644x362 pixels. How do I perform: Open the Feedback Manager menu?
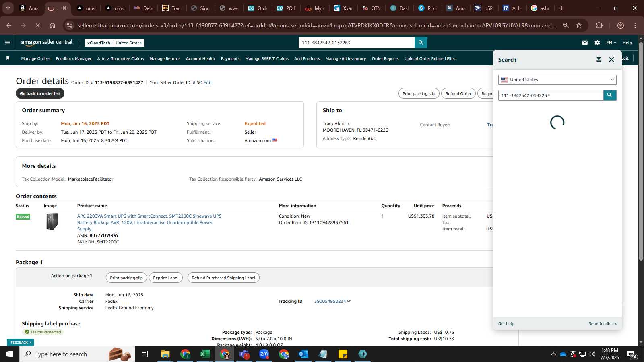(x=74, y=59)
